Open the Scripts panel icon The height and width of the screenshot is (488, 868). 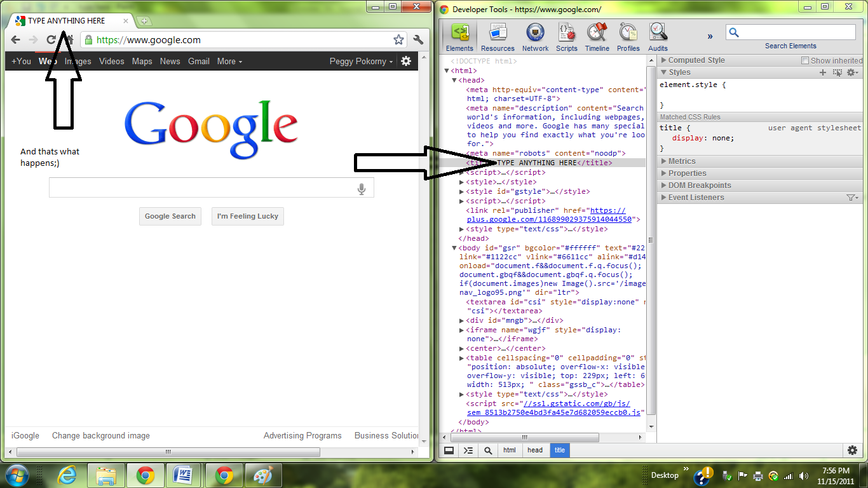(566, 37)
